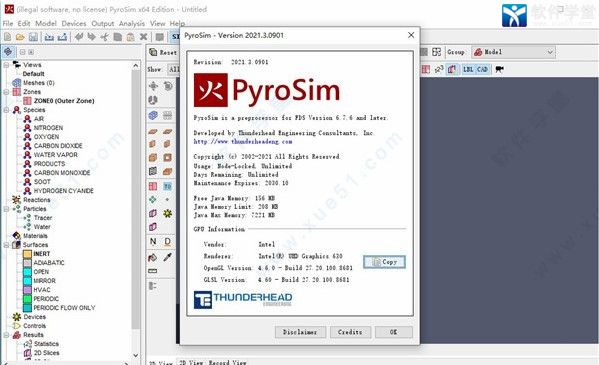Collapse the Particles tree node
The height and width of the screenshot is (365, 599).
point(6,209)
